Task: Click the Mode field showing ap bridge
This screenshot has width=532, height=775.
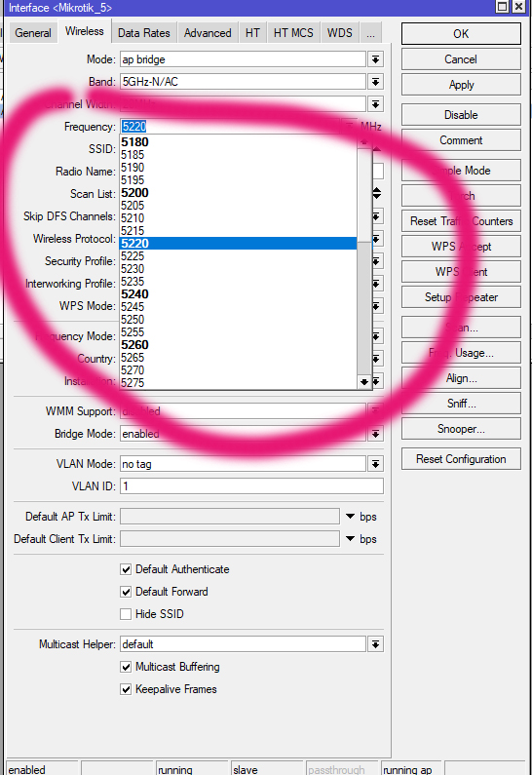Action: coord(243,59)
